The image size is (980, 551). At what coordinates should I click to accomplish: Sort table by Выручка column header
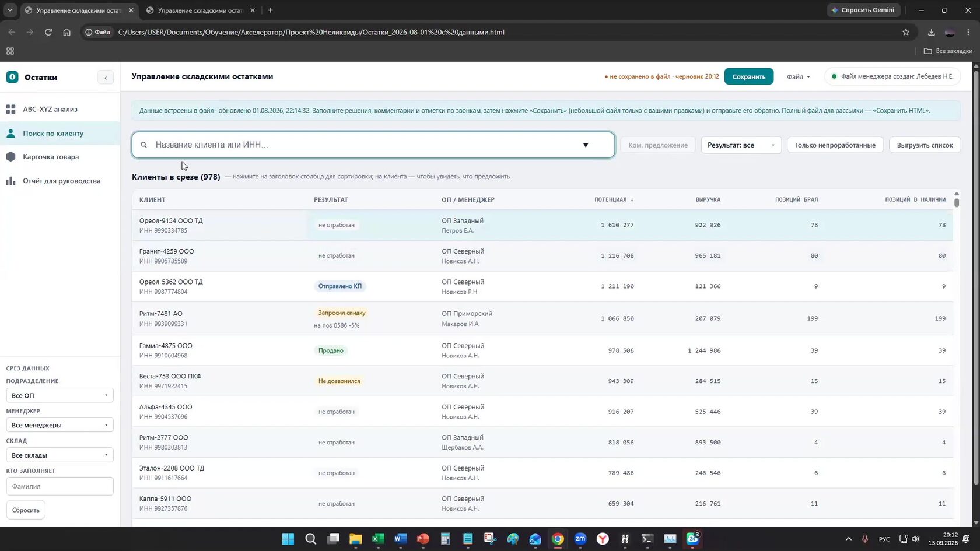708,199
